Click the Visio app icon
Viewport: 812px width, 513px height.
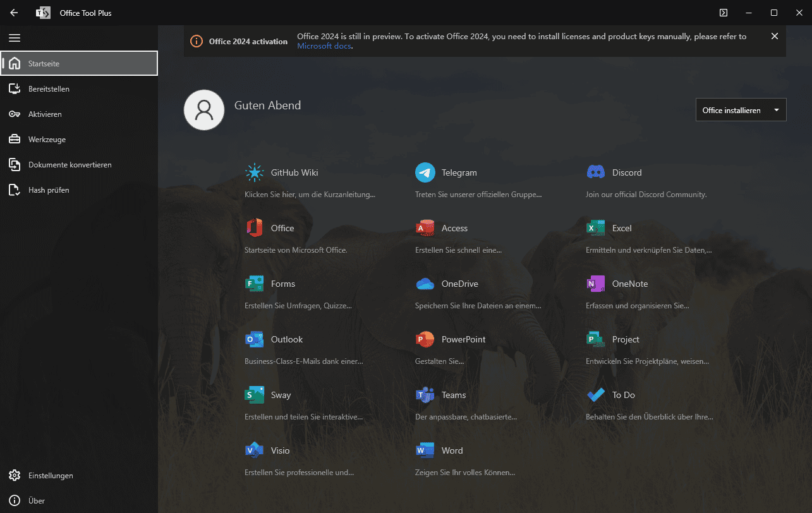click(x=254, y=450)
